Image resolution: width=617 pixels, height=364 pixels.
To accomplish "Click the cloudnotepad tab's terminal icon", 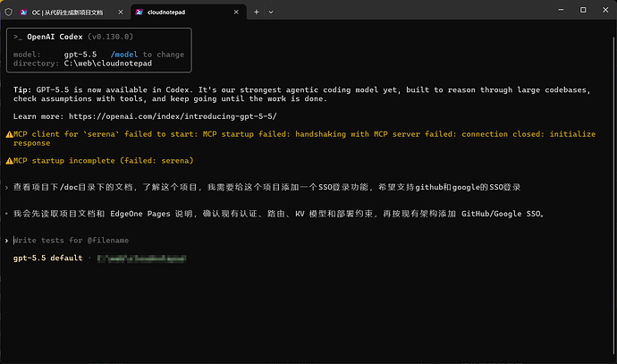I will [x=139, y=13].
